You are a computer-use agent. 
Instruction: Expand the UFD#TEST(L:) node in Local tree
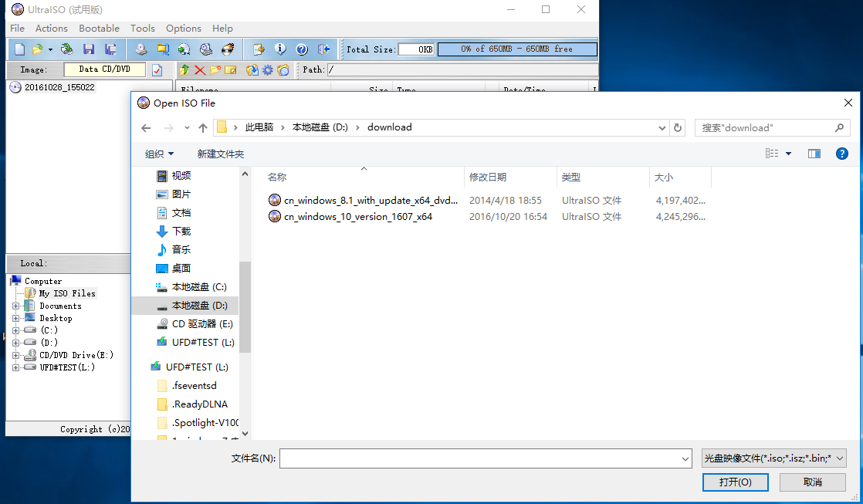coord(15,367)
